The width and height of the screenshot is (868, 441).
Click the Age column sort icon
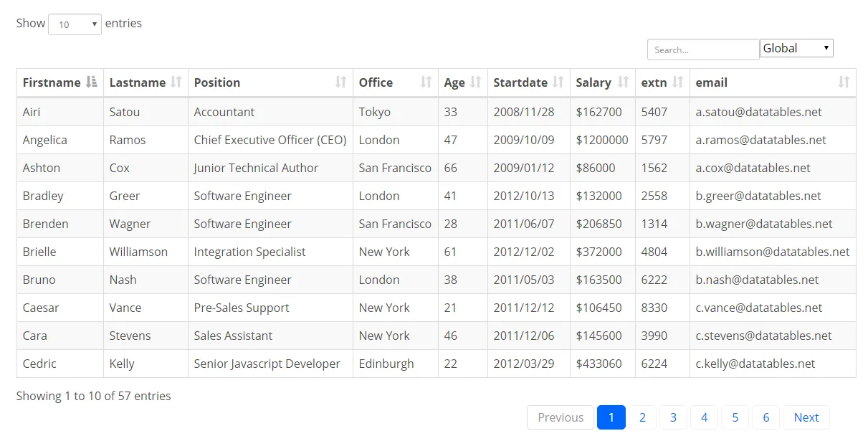click(x=476, y=82)
